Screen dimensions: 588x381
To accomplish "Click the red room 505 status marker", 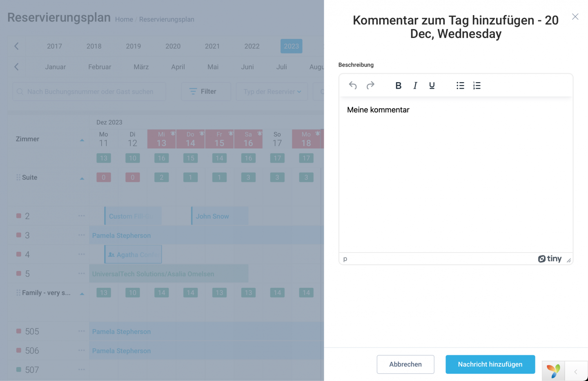I will [19, 331].
